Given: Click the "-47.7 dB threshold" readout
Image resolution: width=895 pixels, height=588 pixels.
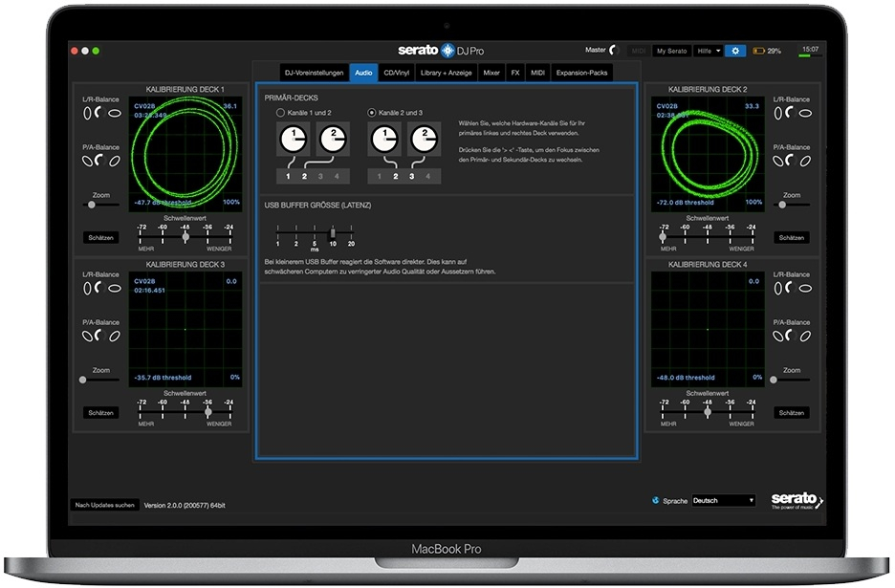Looking at the screenshot, I should click(163, 203).
